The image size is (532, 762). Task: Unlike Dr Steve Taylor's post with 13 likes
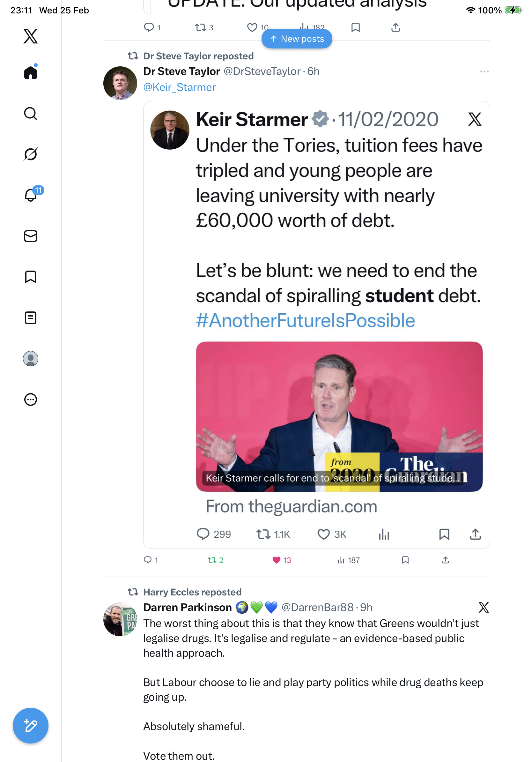click(276, 560)
